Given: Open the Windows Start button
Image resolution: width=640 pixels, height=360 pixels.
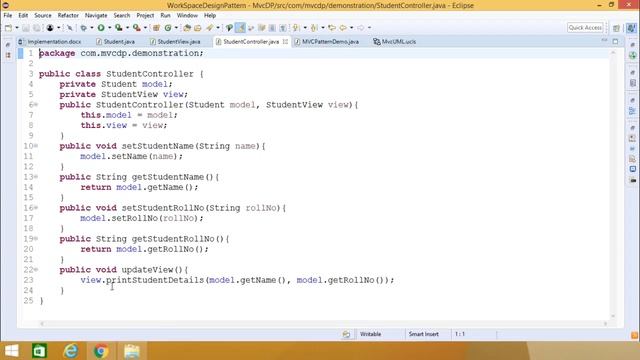Looking at the screenshot, I should pos(11,351).
